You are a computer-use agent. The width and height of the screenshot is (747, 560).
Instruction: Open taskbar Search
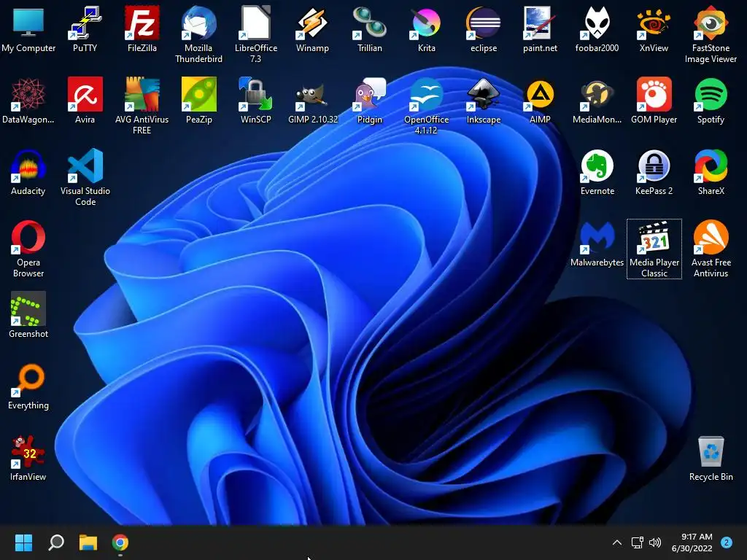[x=56, y=542]
